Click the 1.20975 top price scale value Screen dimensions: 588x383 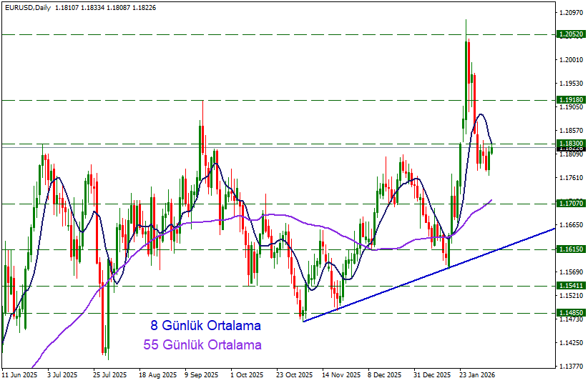[x=571, y=13]
